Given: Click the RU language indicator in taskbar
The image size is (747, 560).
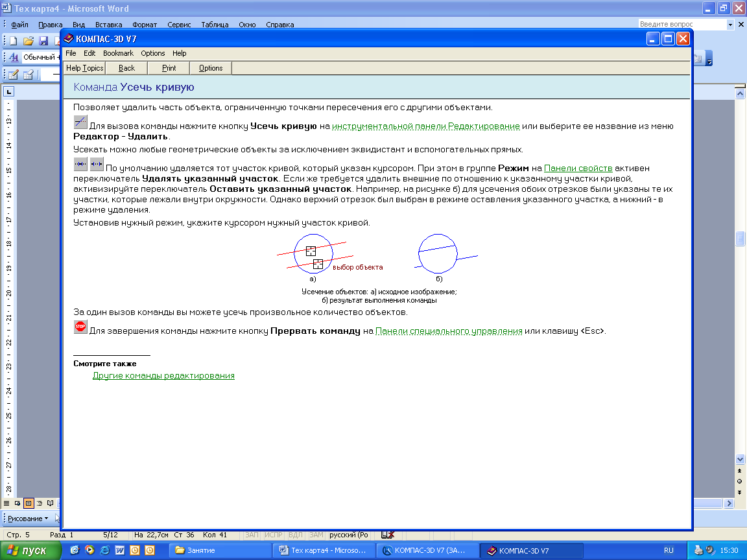Looking at the screenshot, I should 669,550.
